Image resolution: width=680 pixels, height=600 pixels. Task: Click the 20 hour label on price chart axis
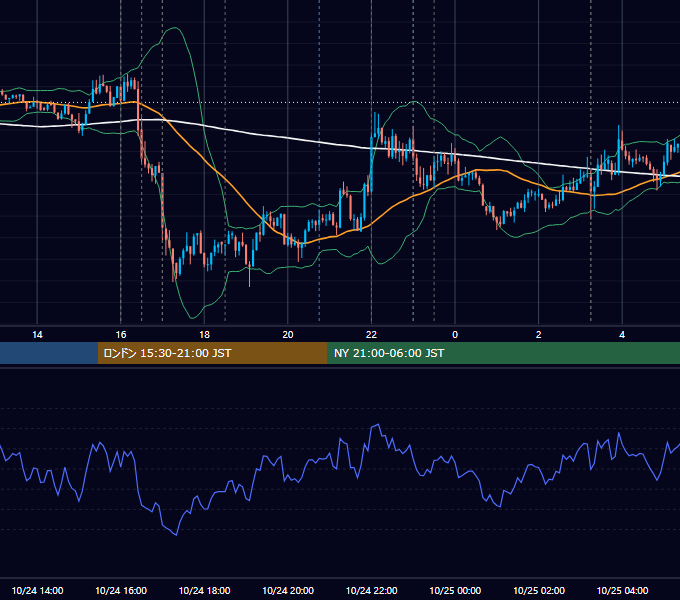pos(288,335)
